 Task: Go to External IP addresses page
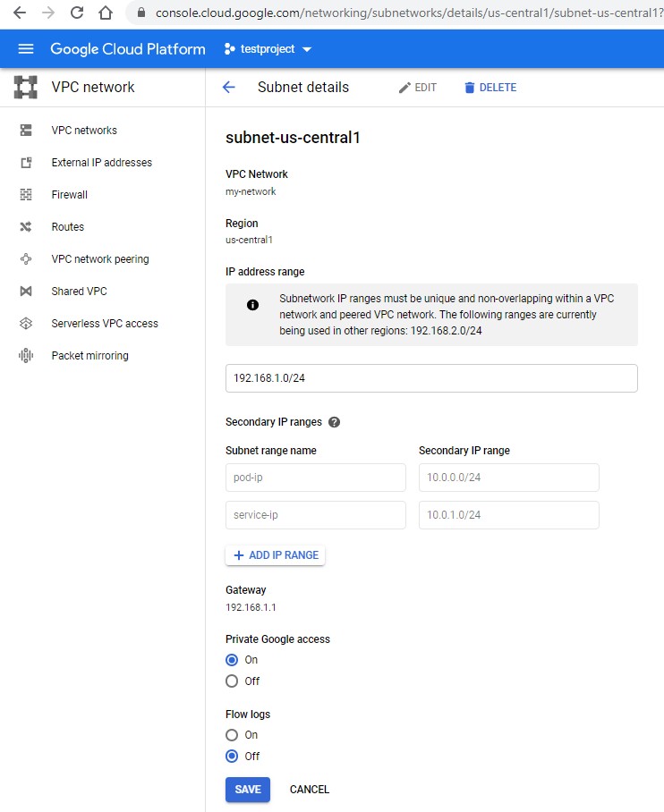[102, 163]
